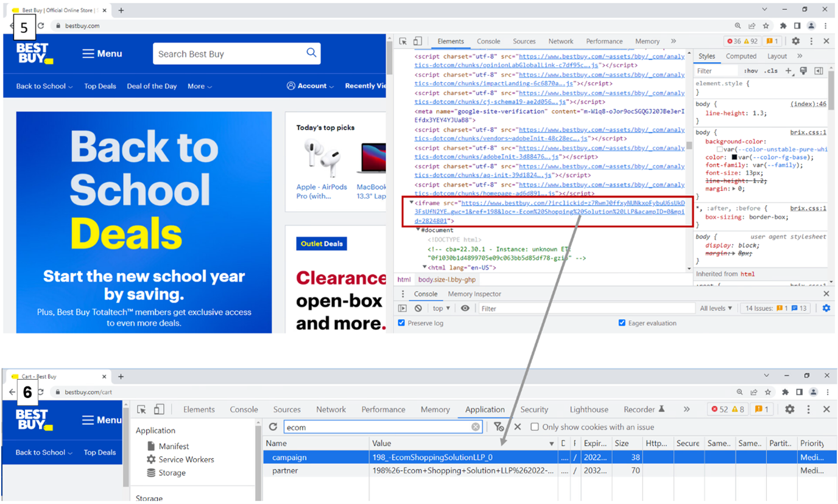The width and height of the screenshot is (838, 504).
Task: Switch to the Computed styles tab
Action: 741,56
